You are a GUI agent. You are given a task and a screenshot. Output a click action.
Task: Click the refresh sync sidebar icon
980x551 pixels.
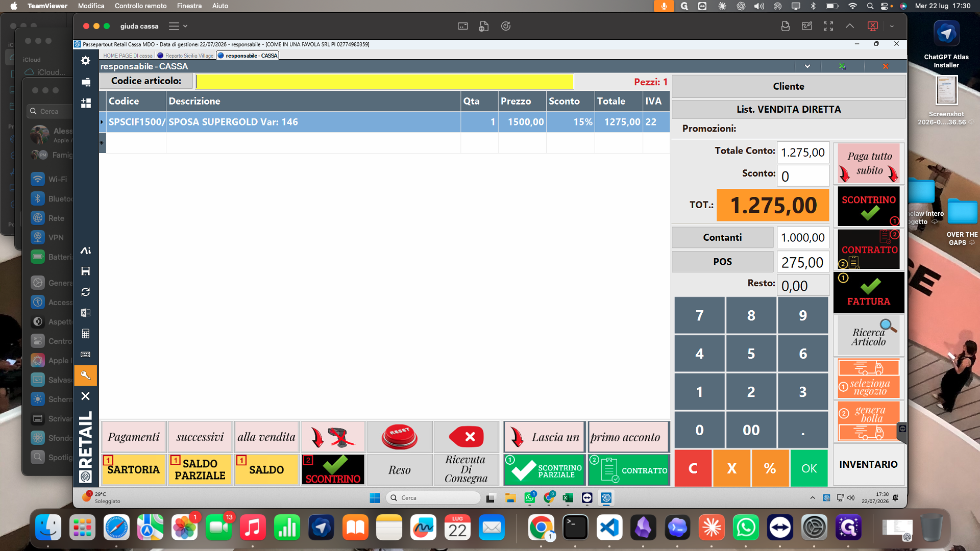point(86,292)
